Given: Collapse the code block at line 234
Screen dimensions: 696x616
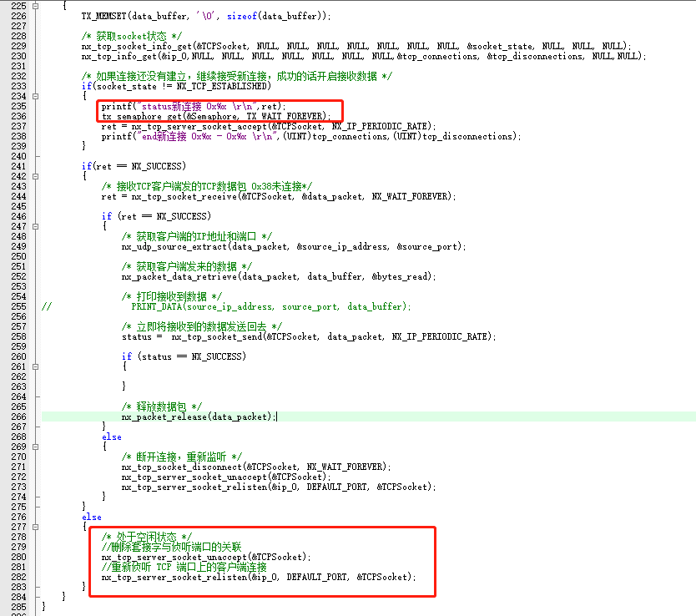Looking at the screenshot, I should pos(35,96).
